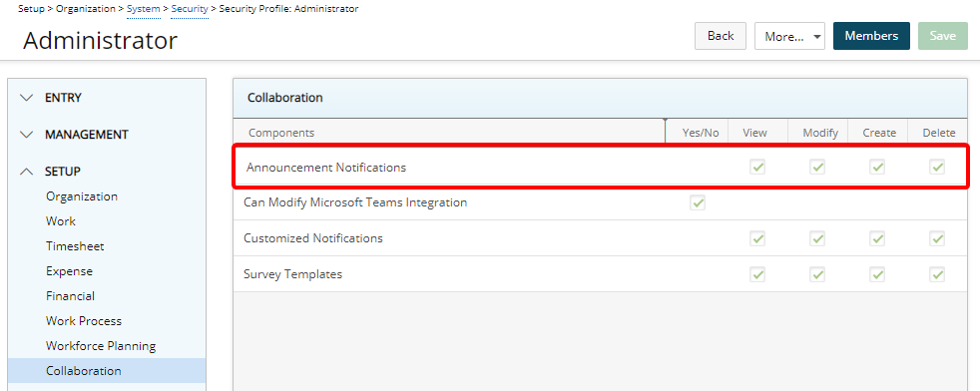Image resolution: width=980 pixels, height=391 pixels.
Task: Toggle Delete for Announcement Notifications
Action: point(937,167)
